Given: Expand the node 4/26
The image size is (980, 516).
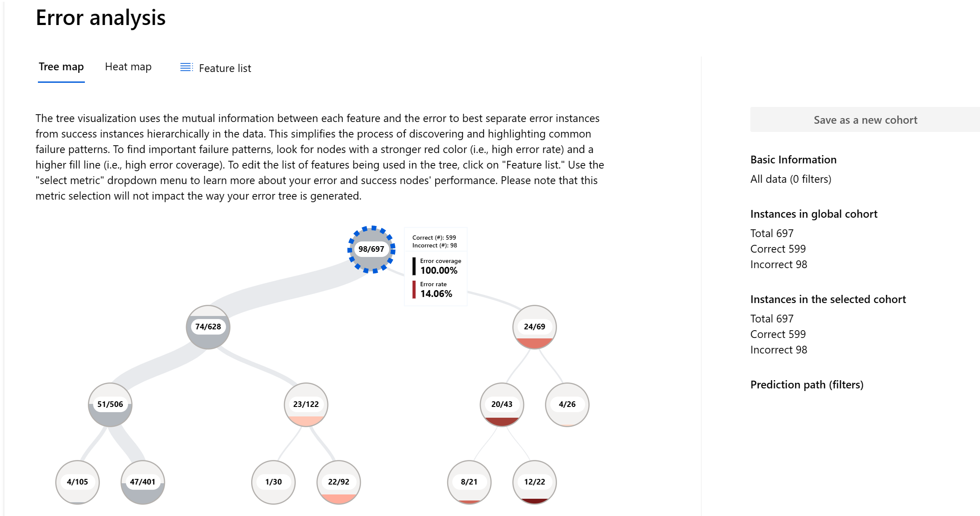Looking at the screenshot, I should coord(564,404).
